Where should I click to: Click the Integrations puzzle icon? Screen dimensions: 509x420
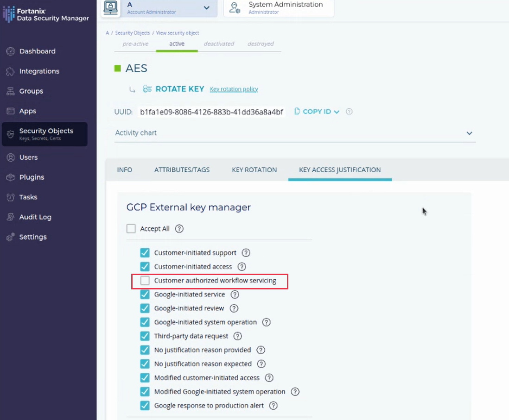(x=10, y=71)
